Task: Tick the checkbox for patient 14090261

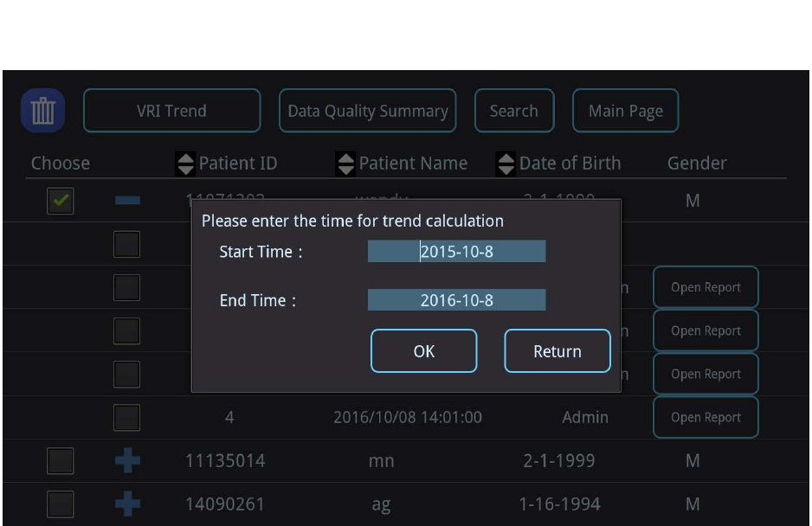Action: (61, 504)
